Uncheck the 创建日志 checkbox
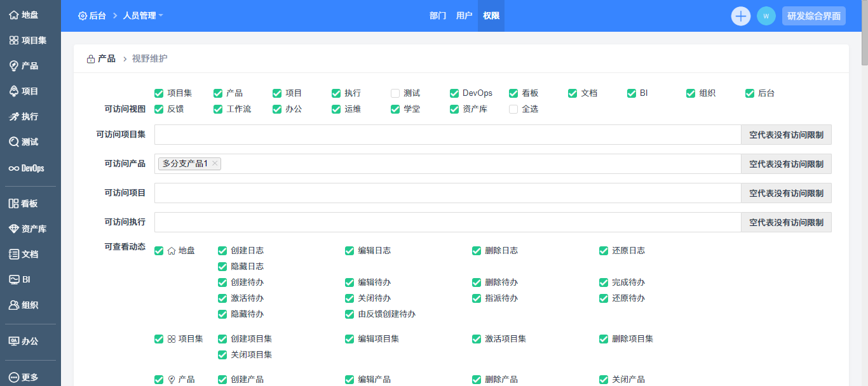 222,251
